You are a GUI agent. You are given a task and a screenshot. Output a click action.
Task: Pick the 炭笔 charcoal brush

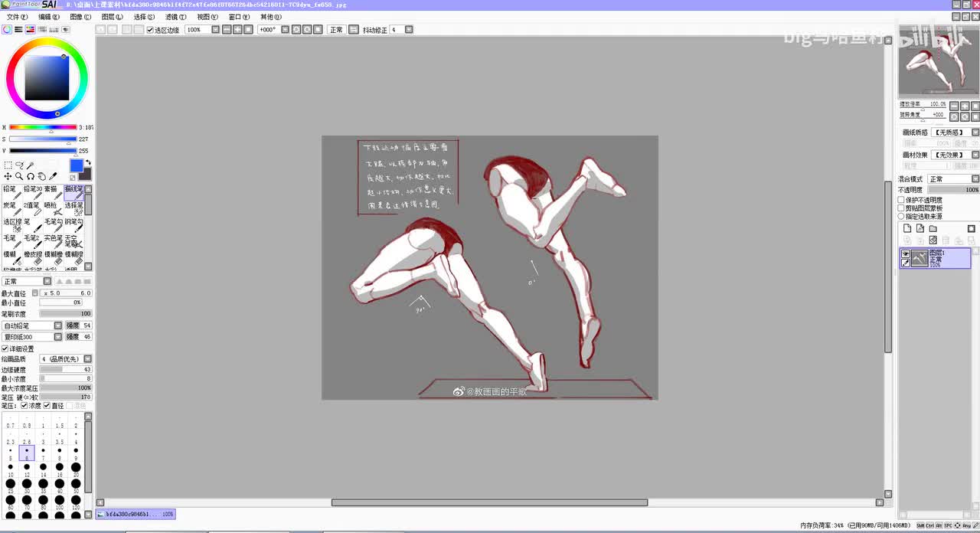[11, 208]
